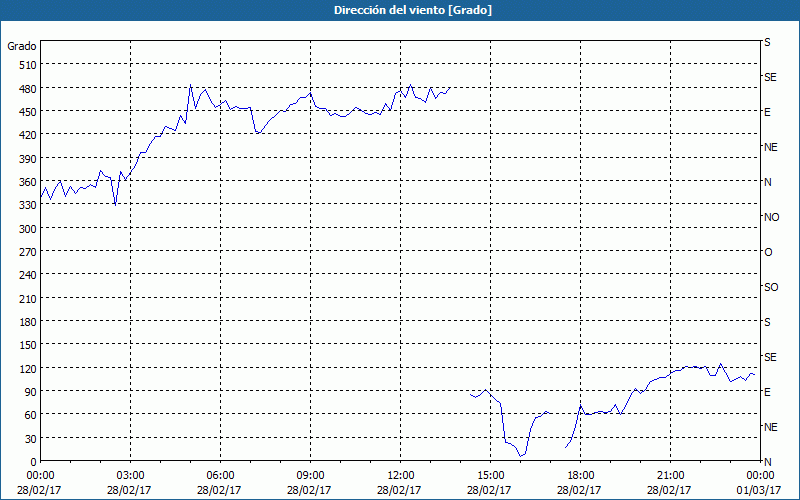Select the "Grado" axis unit label

point(22,46)
